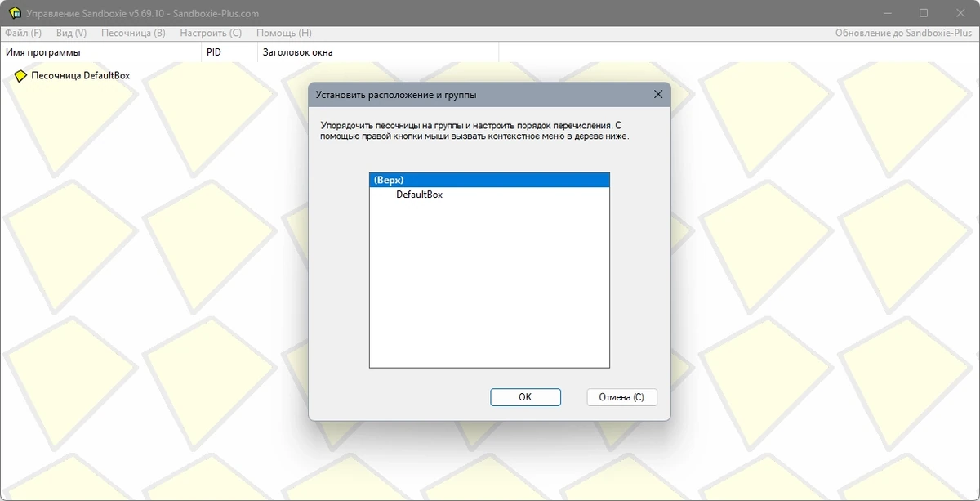This screenshot has height=501, width=980.
Task: Click the Sandboxie app icon in title bar
Action: click(x=14, y=13)
